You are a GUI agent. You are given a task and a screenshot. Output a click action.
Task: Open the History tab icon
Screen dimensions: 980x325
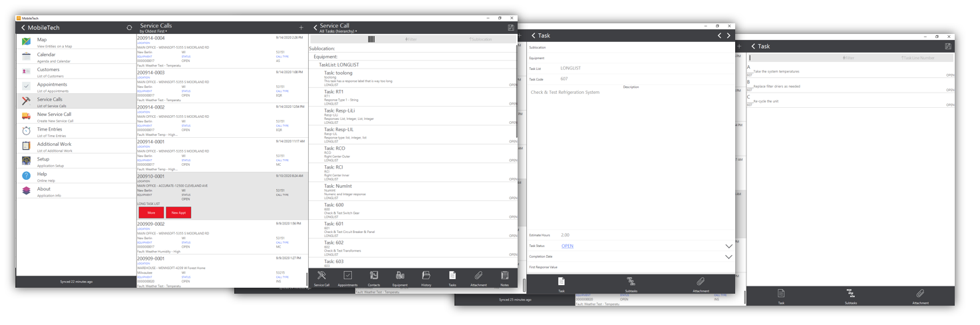tap(426, 278)
